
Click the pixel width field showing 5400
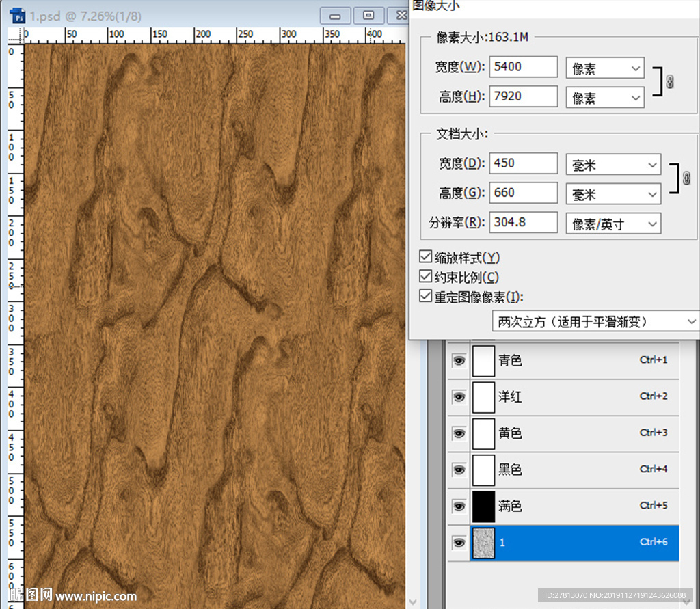pos(524,67)
